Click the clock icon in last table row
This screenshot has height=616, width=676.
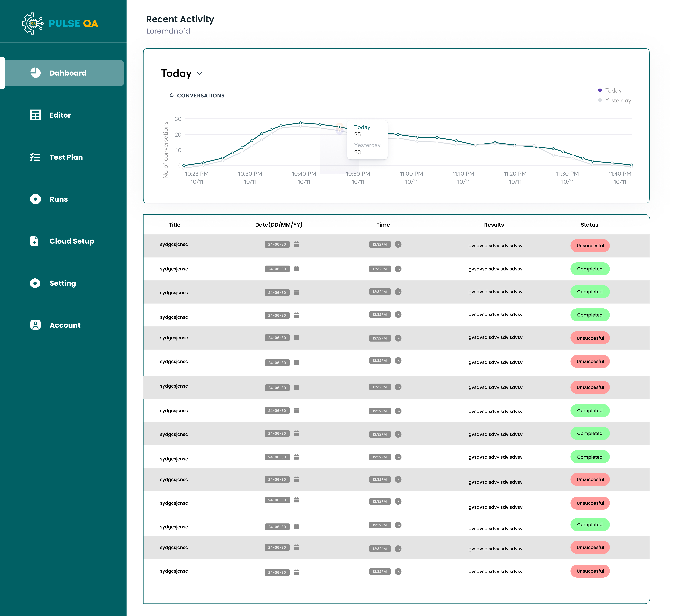[398, 571]
